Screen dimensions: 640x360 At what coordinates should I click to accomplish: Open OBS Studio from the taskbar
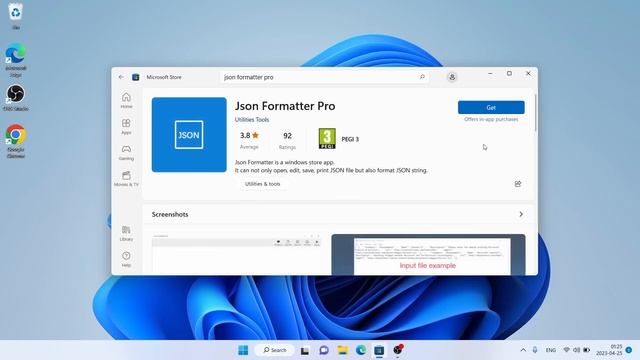398,349
